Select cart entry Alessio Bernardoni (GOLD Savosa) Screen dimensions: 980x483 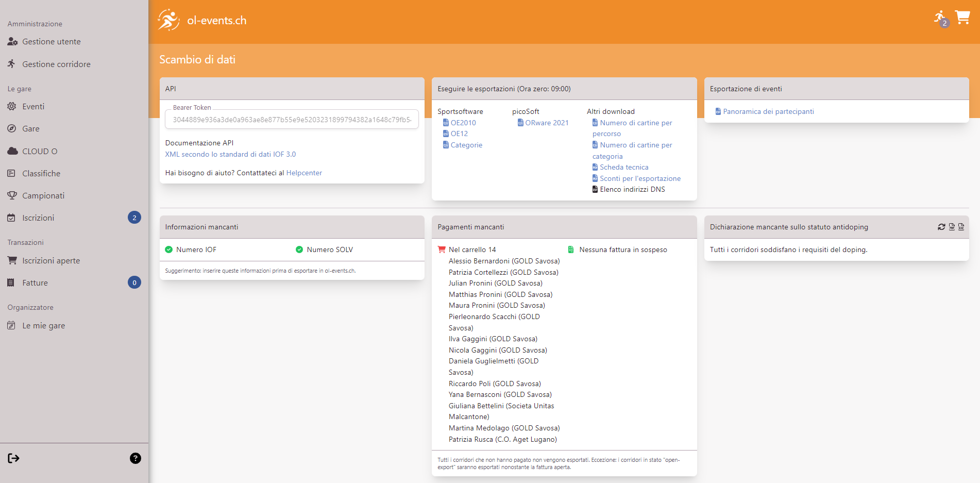[x=504, y=261]
